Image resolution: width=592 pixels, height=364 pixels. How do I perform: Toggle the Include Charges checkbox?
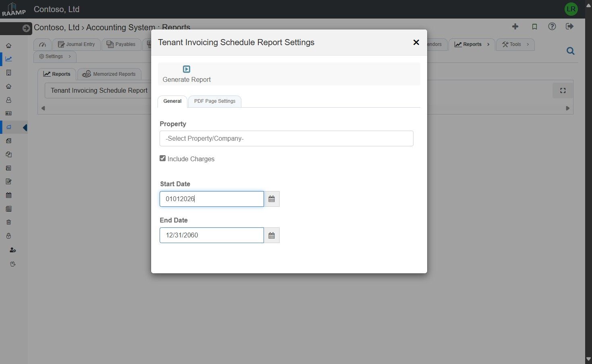click(x=163, y=158)
